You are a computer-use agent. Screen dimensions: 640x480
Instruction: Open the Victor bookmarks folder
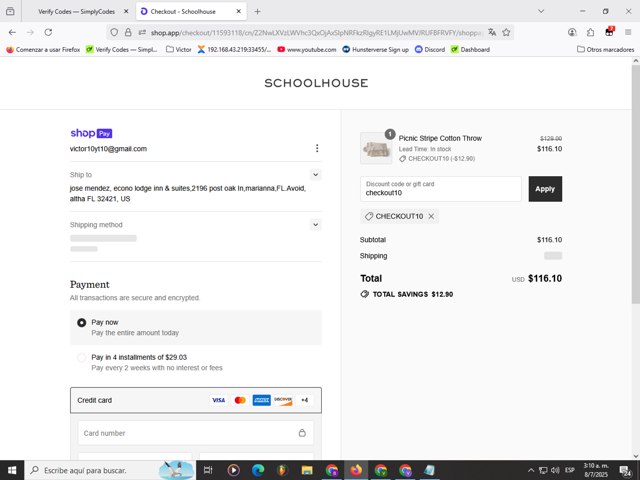[179, 49]
